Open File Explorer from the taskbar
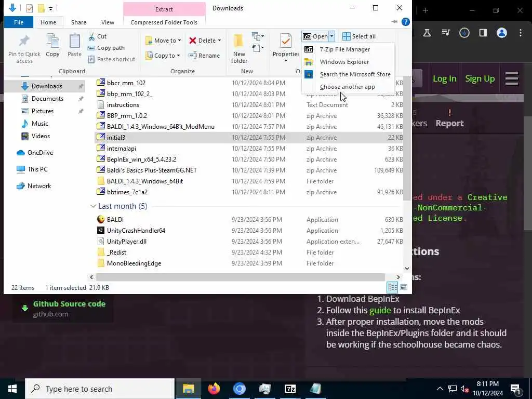This screenshot has width=532, height=399. click(188, 389)
